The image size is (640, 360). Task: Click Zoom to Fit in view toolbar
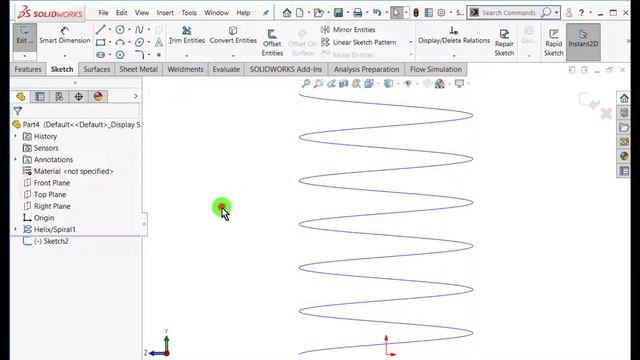click(x=305, y=84)
